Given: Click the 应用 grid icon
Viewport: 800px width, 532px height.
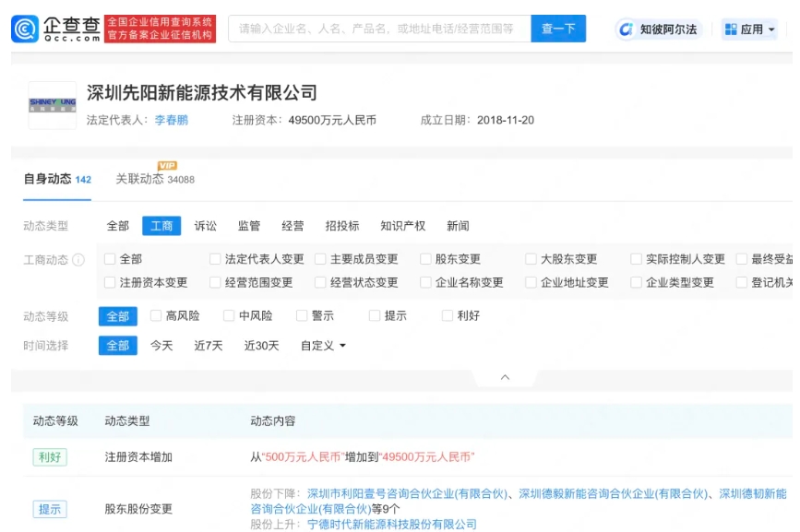Looking at the screenshot, I should (731, 30).
